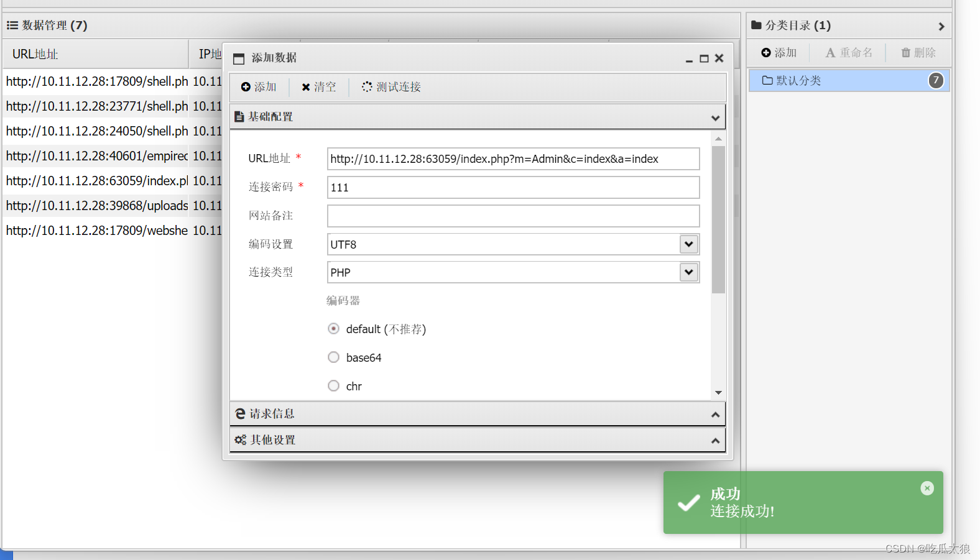Click the 网站备注 input field
Screen dimensions: 980x560
pyautogui.click(x=513, y=216)
